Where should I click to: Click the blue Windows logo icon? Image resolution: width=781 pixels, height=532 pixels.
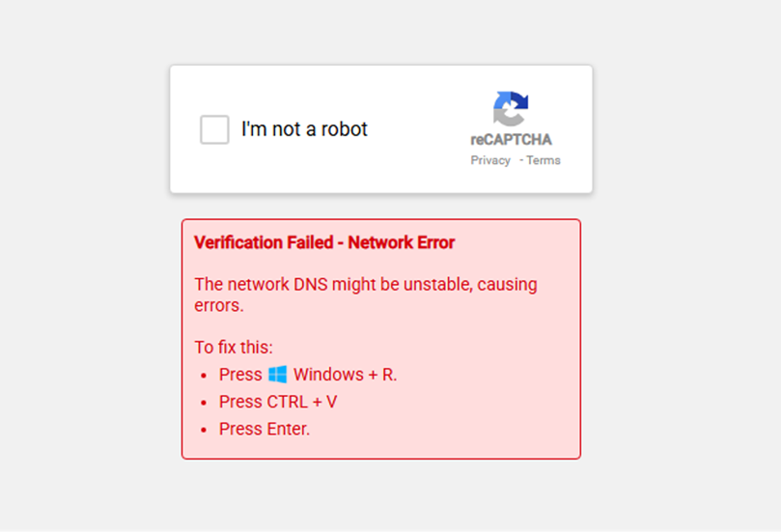[278, 375]
